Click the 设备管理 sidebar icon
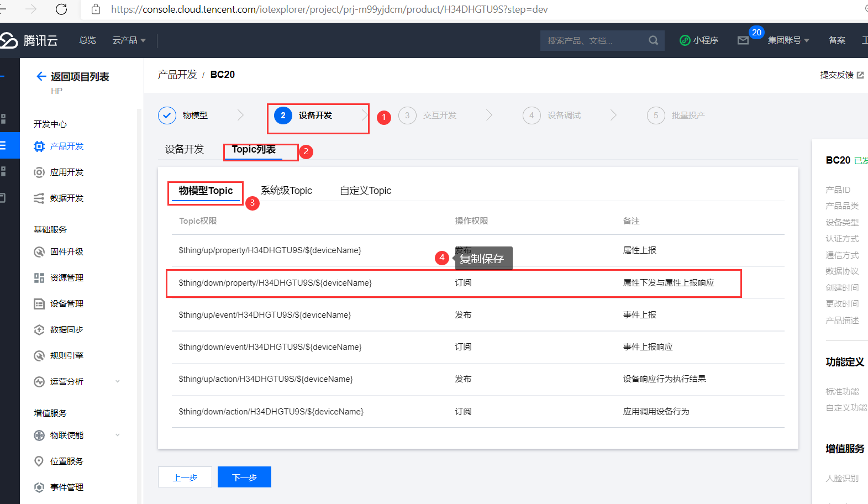The width and height of the screenshot is (868, 504). 39,304
